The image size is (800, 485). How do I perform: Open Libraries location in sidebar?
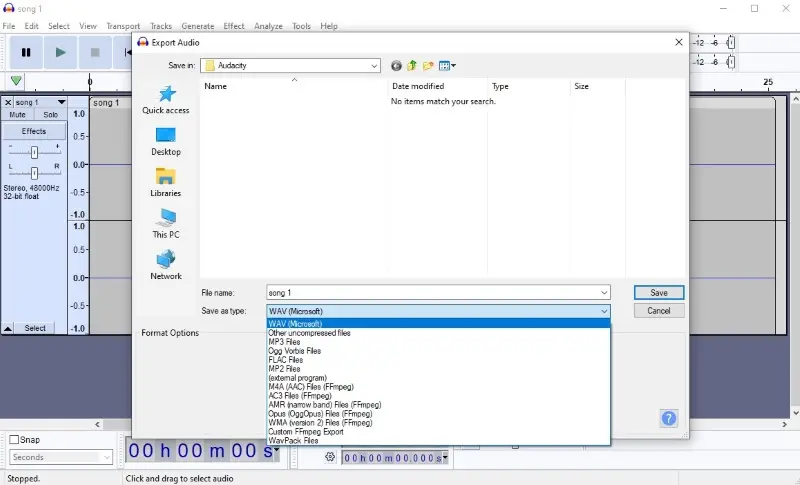tap(166, 183)
